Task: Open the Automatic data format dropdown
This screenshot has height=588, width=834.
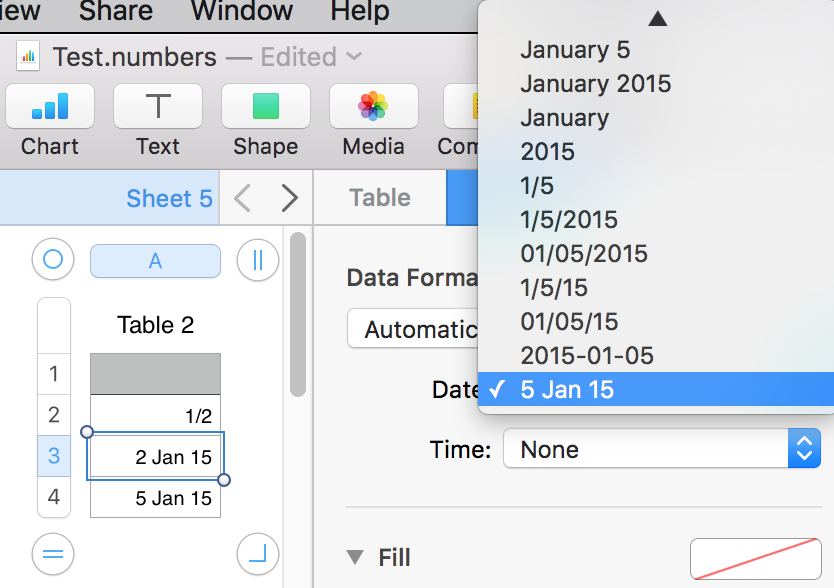Action: pos(420,328)
